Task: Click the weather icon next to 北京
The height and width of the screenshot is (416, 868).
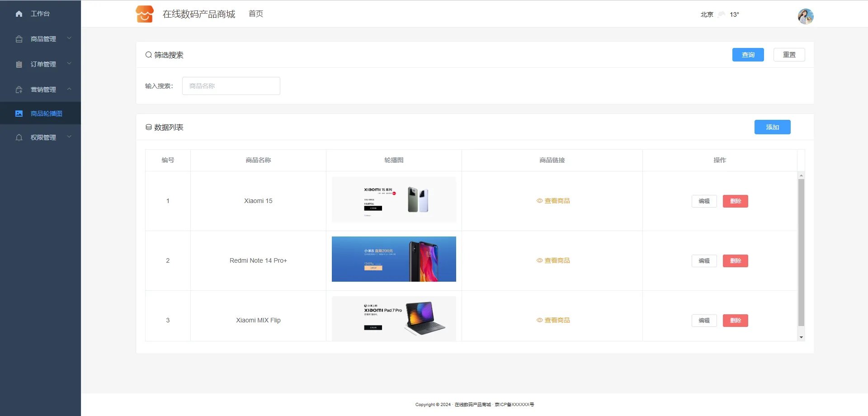Action: click(722, 14)
